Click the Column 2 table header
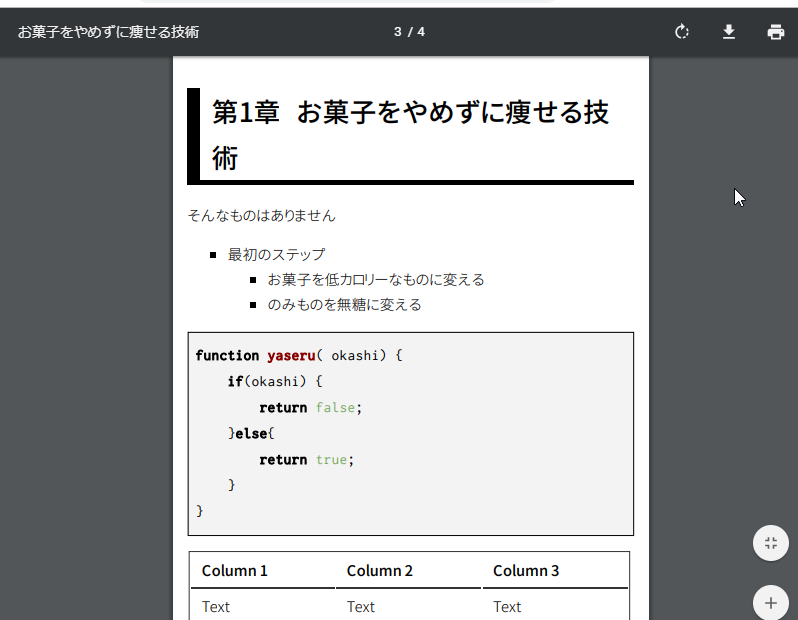This screenshot has height=620, width=798. coord(380,571)
